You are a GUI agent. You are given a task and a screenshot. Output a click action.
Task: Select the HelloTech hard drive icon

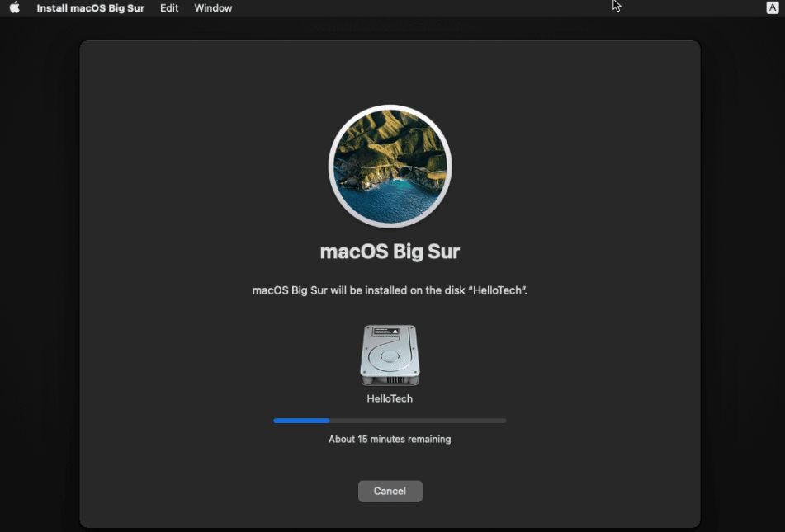point(390,355)
